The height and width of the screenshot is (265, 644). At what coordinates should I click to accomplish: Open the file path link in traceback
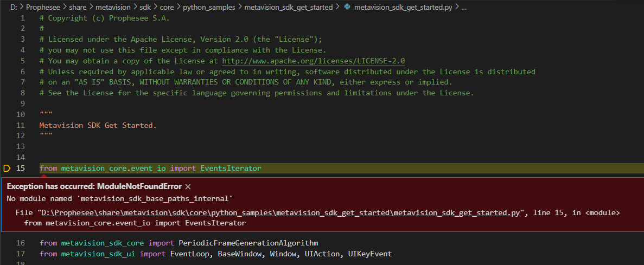pyautogui.click(x=280, y=213)
